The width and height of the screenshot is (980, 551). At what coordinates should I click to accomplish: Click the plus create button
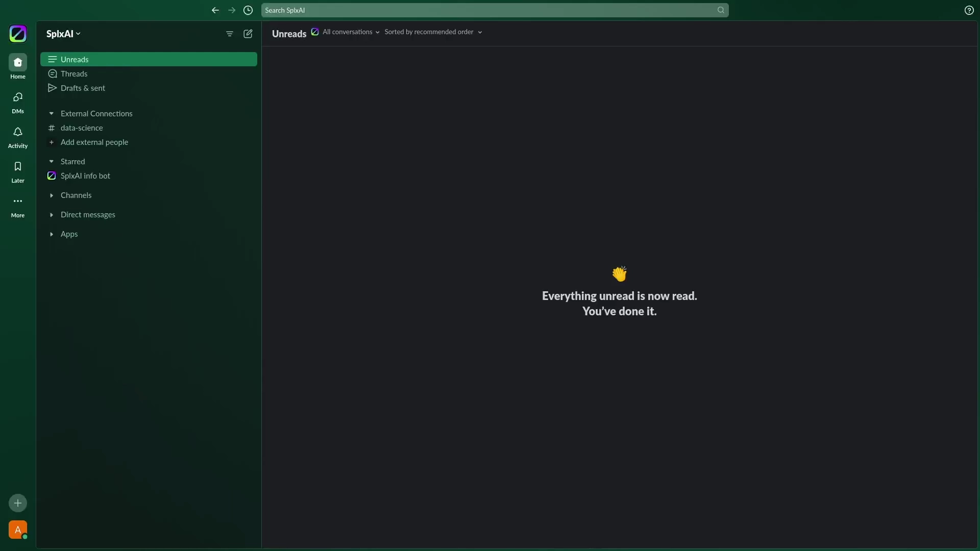pos(18,503)
